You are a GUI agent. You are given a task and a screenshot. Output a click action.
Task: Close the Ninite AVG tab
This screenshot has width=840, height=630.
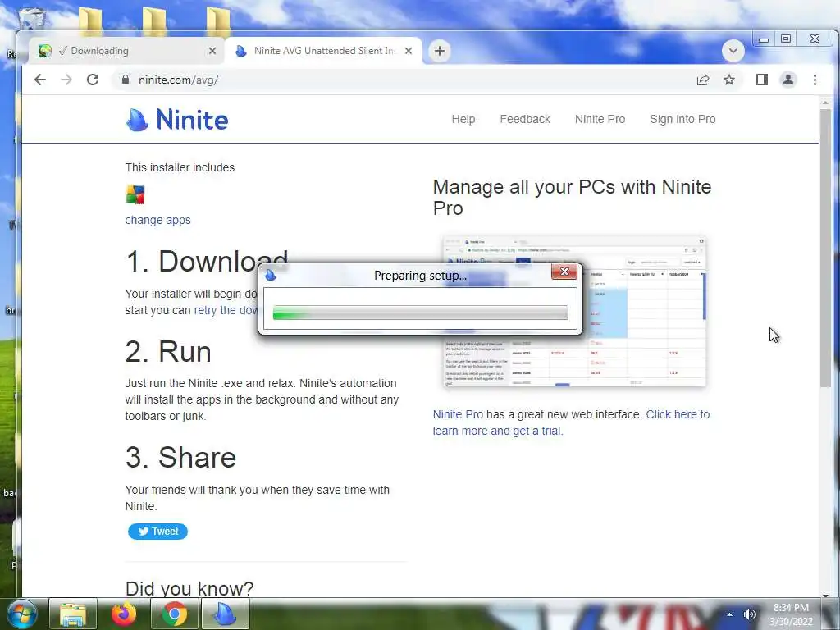click(x=409, y=51)
